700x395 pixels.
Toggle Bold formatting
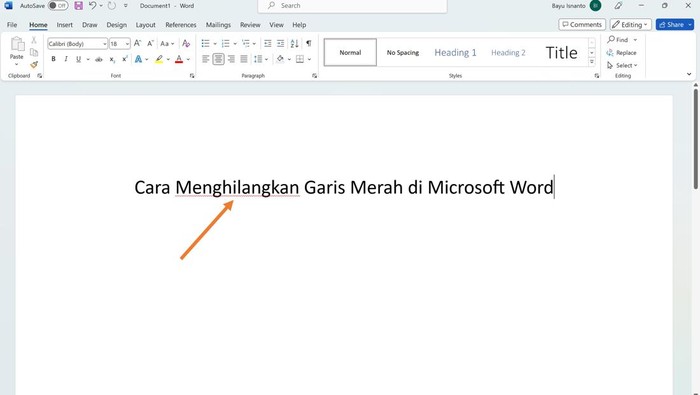tap(54, 59)
